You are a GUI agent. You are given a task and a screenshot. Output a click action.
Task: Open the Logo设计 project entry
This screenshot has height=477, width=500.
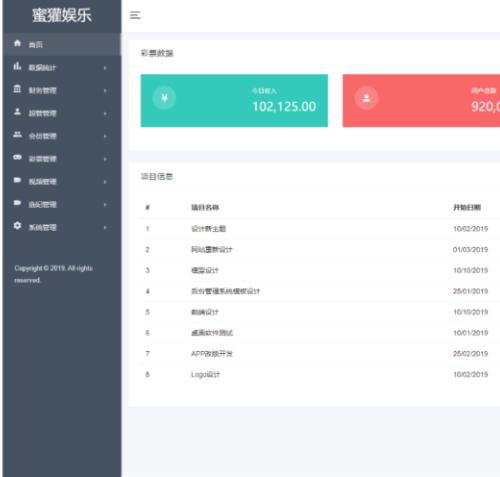point(205,374)
